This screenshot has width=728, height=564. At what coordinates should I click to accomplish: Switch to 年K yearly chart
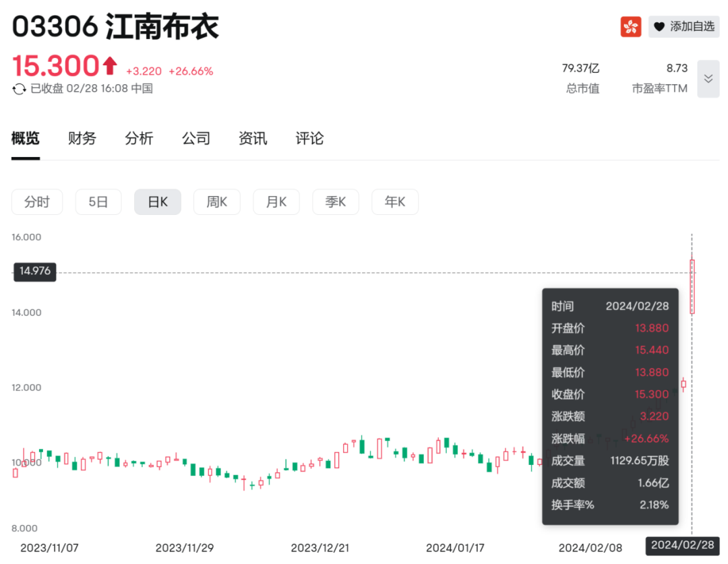(395, 202)
